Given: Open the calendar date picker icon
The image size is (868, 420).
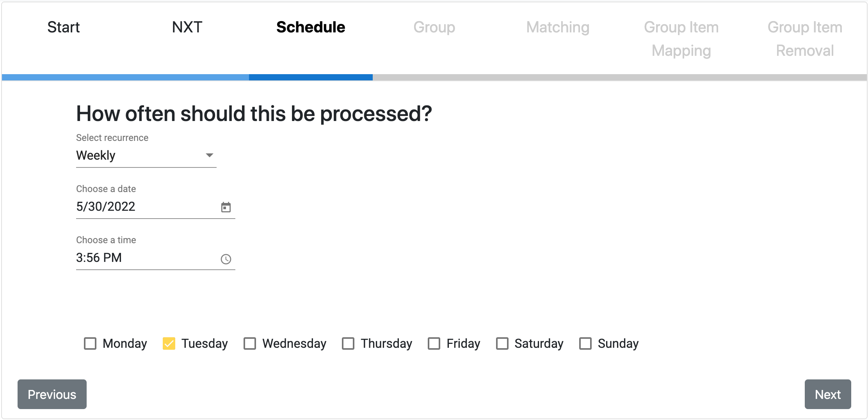Looking at the screenshot, I should [226, 207].
